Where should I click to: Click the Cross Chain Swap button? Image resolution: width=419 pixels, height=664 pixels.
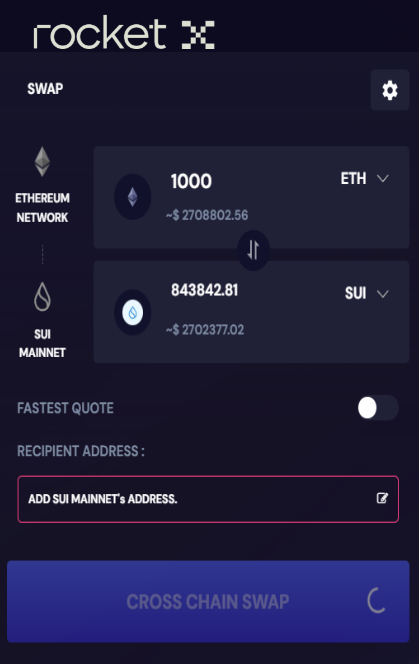coord(208,601)
